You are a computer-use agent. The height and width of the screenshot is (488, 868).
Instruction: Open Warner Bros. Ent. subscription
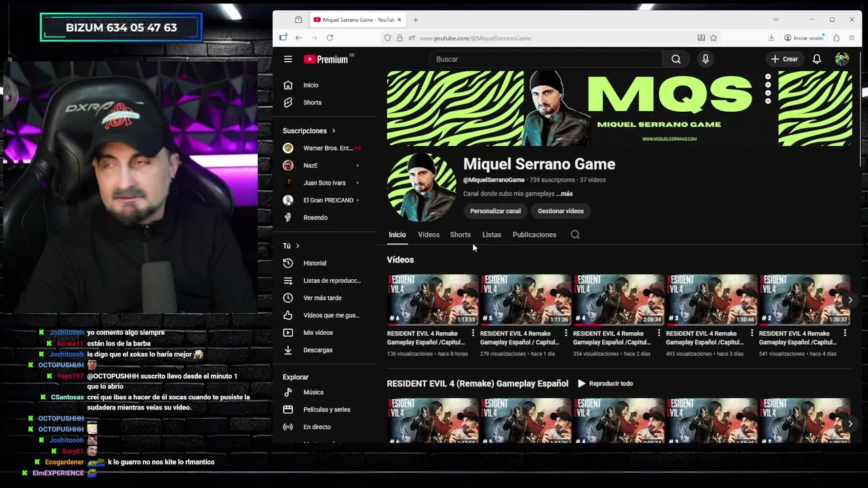click(330, 148)
